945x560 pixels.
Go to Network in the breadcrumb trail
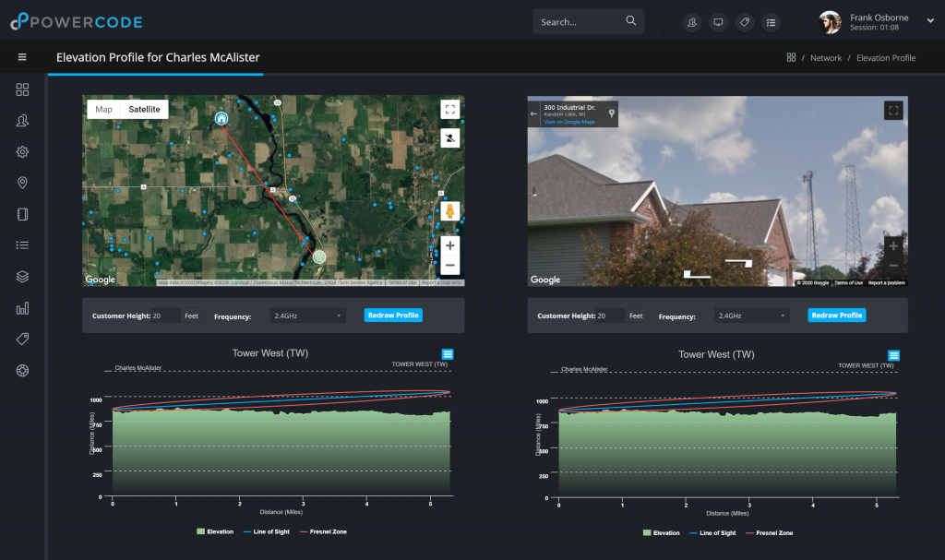(x=825, y=57)
